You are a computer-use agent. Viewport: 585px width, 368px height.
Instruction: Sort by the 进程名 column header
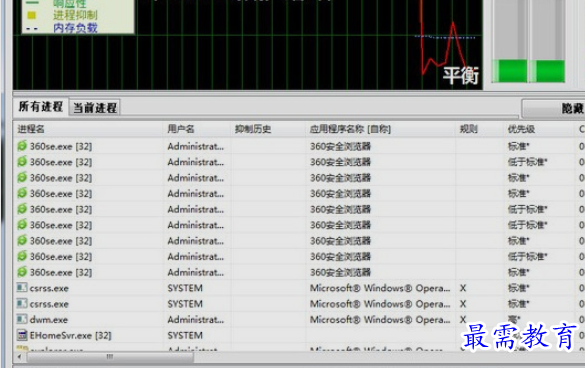[31, 129]
